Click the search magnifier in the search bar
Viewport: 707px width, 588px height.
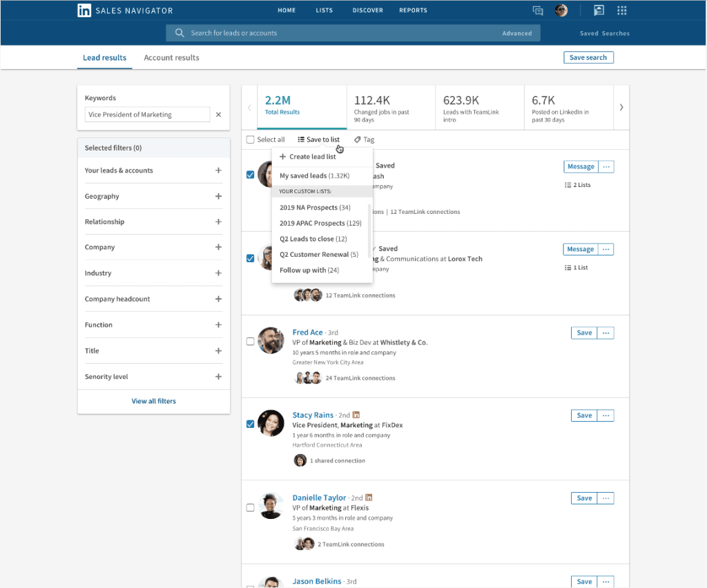click(x=179, y=32)
